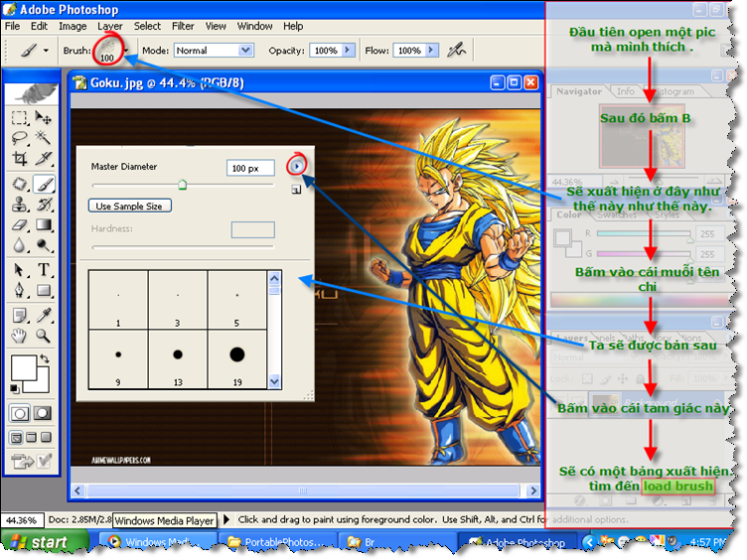Click Adobe Photoshop taskbar button
This screenshot has height=560, width=747.
point(518,542)
